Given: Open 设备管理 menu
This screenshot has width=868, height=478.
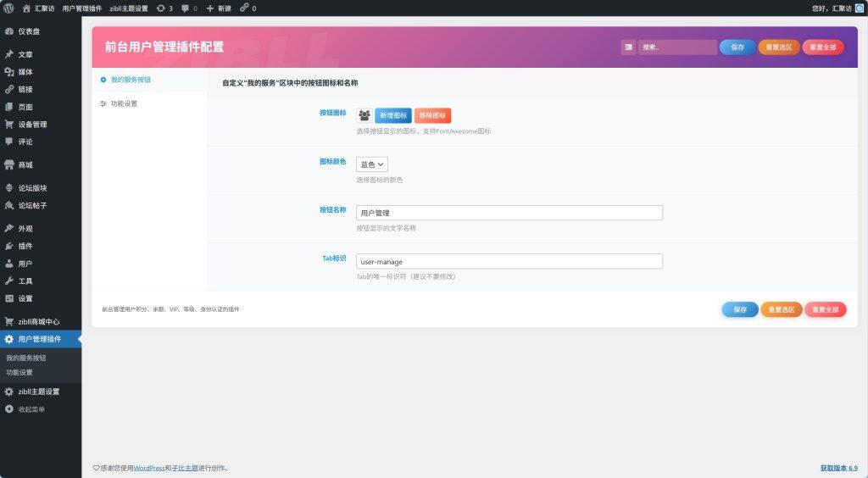Looking at the screenshot, I should pyautogui.click(x=41, y=125).
